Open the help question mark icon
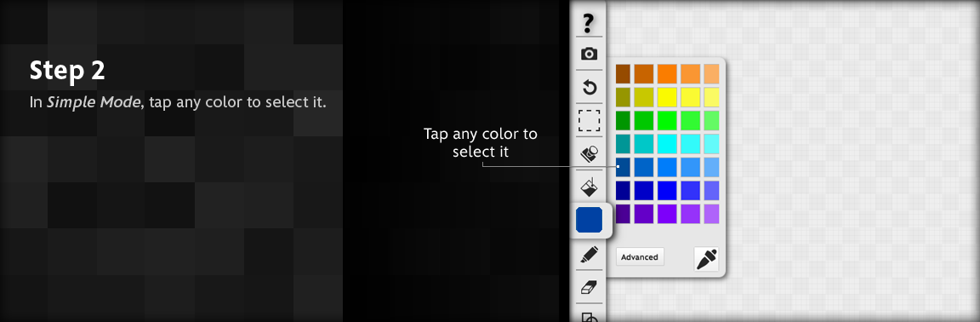The image size is (980, 322). coord(588,23)
